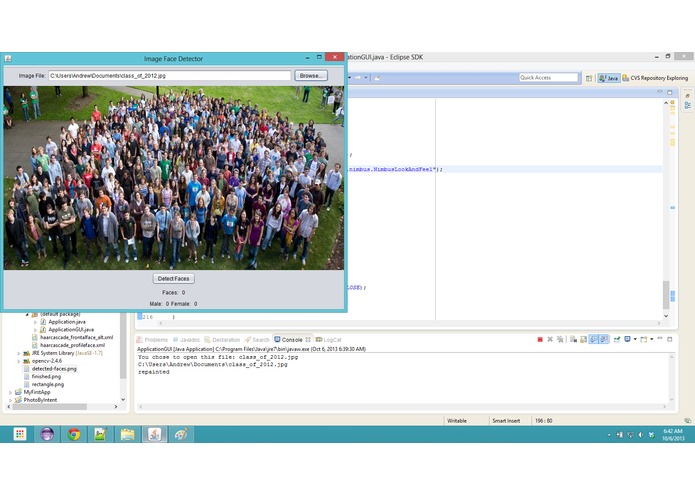Open the Javadoc tab
Viewport: 695px width, 494px height.
187,340
